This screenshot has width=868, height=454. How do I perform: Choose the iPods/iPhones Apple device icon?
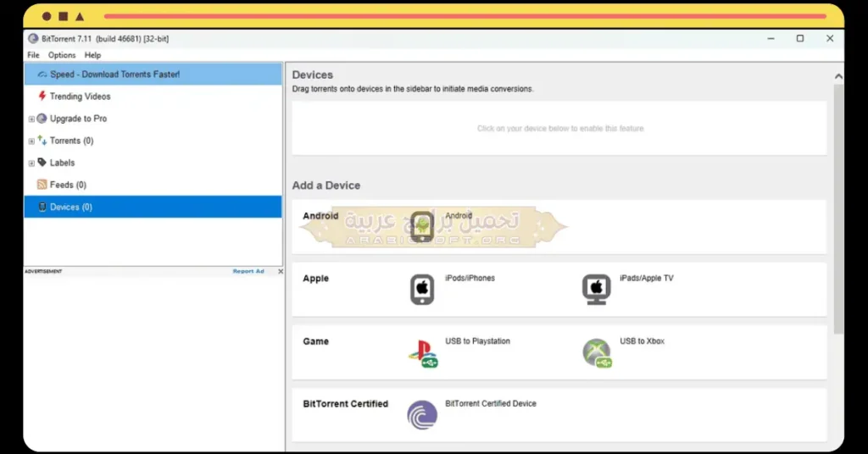(x=422, y=289)
